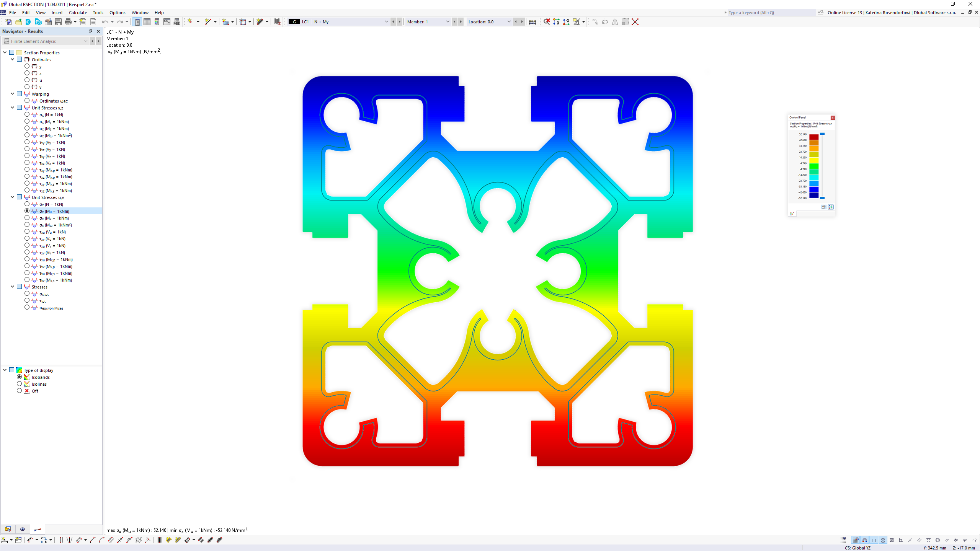
Task: Toggle Isolines display type
Action: [x=20, y=384]
